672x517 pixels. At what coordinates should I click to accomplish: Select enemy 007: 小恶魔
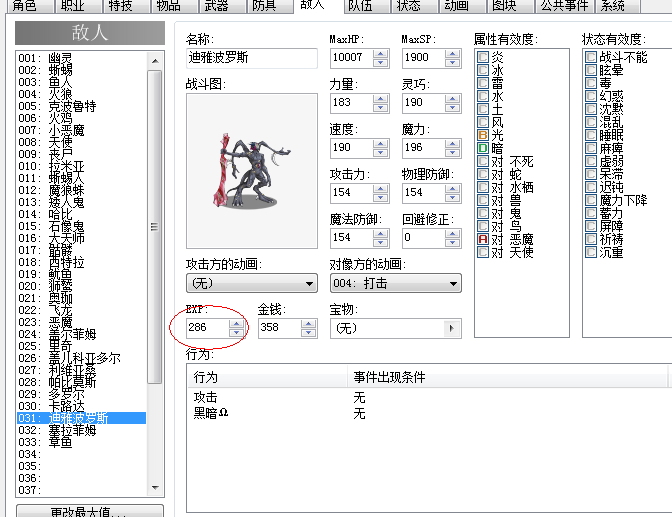pos(81,130)
